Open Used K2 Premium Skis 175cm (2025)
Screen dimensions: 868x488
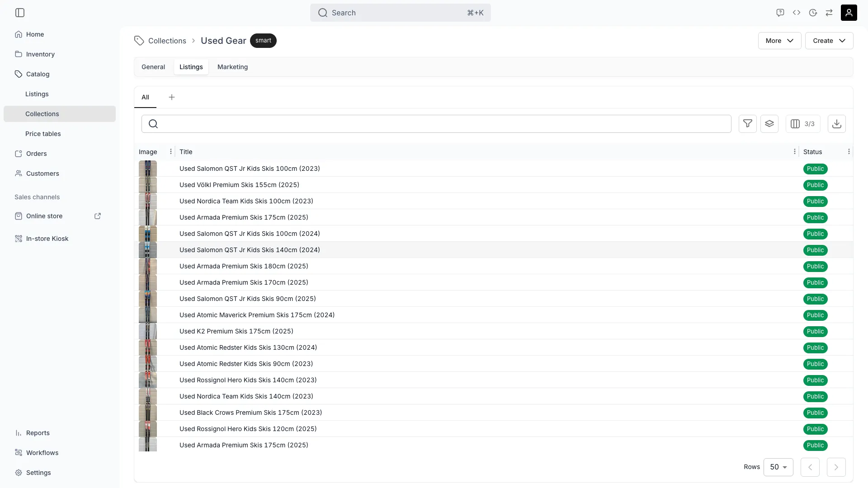(236, 331)
